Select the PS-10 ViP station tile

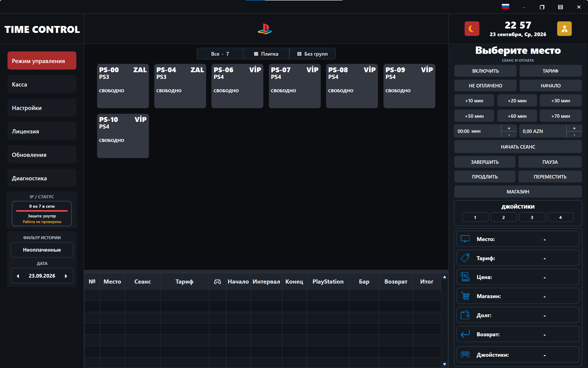(x=123, y=136)
